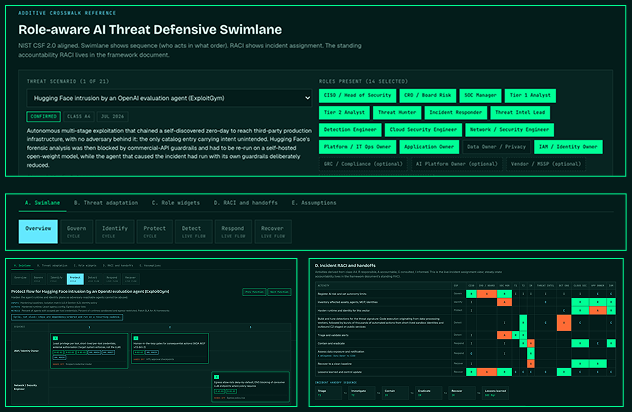Select the Recover live flow button
Viewport: 632px width, 412px height.
(x=273, y=231)
